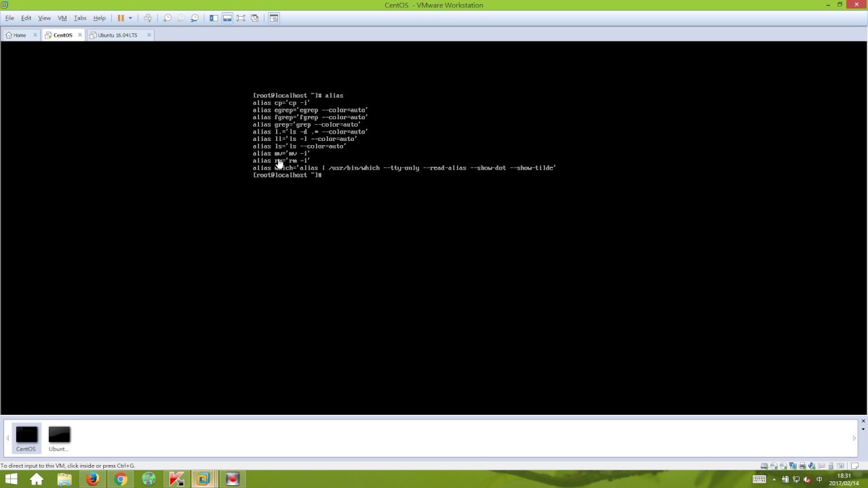This screenshot has height=488, width=868.
Task: Click the home icon on taskbar
Action: [x=37, y=479]
